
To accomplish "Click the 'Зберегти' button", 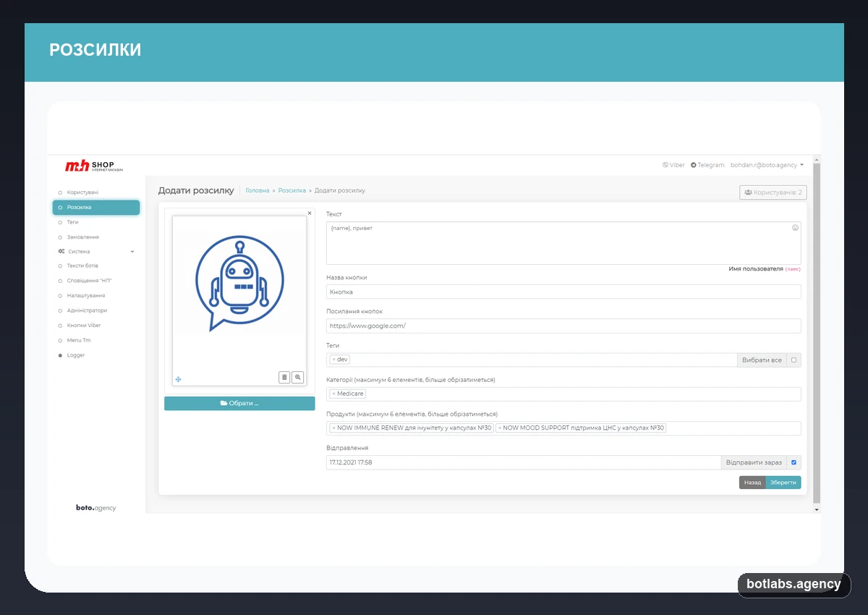I will 783,483.
